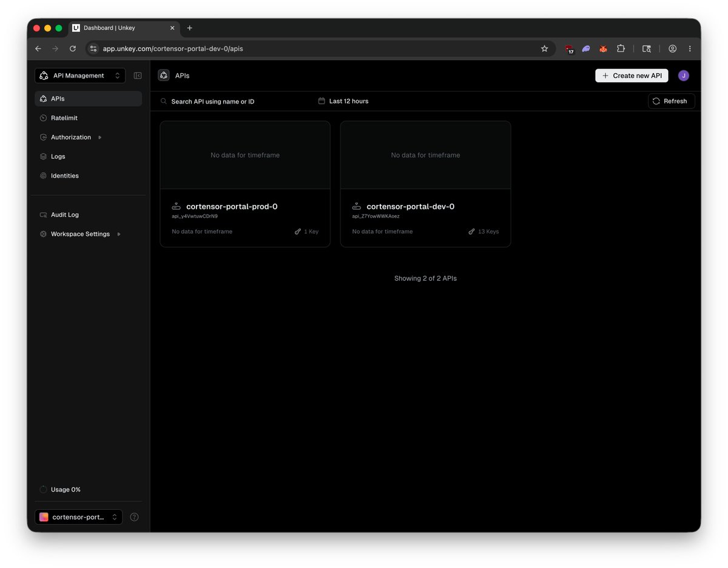Image resolution: width=728 pixels, height=568 pixels.
Task: Open the cortensor-portal-prod-0 API card
Action: coord(245,184)
